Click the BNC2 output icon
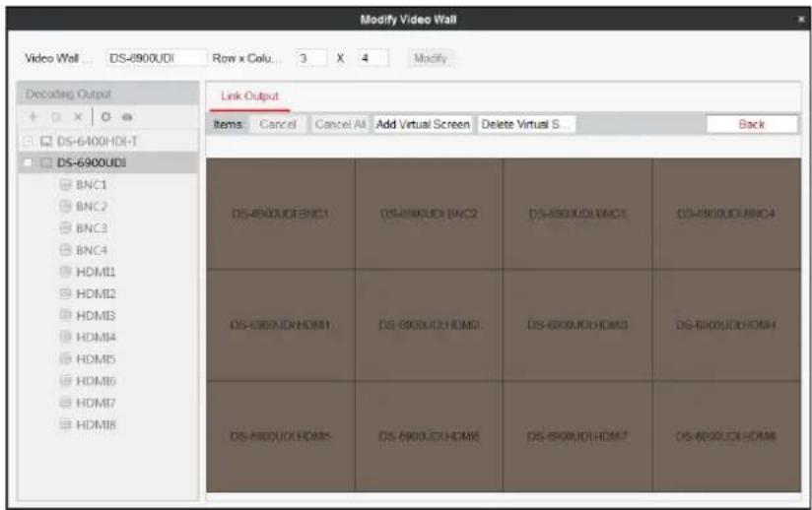Screen dimensions: 812x510 65,207
